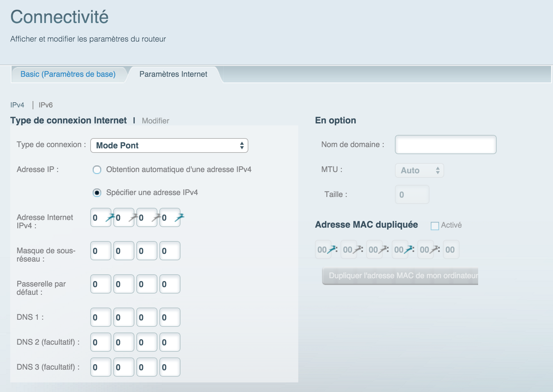Click fourth Adresse Internet IPv4 octet field
This screenshot has height=392, width=553.
(x=170, y=218)
